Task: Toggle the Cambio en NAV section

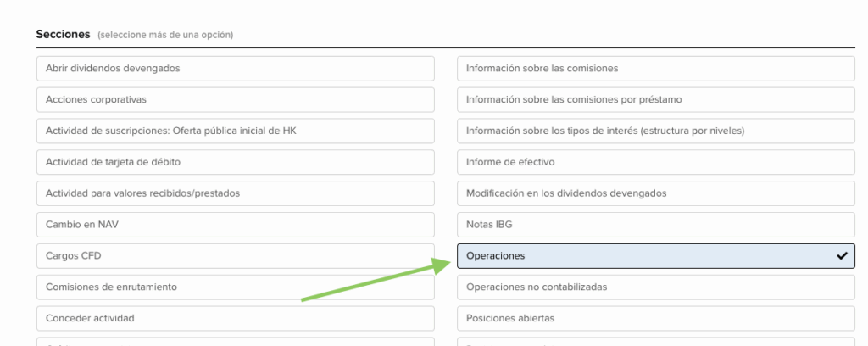Action: pos(235,225)
